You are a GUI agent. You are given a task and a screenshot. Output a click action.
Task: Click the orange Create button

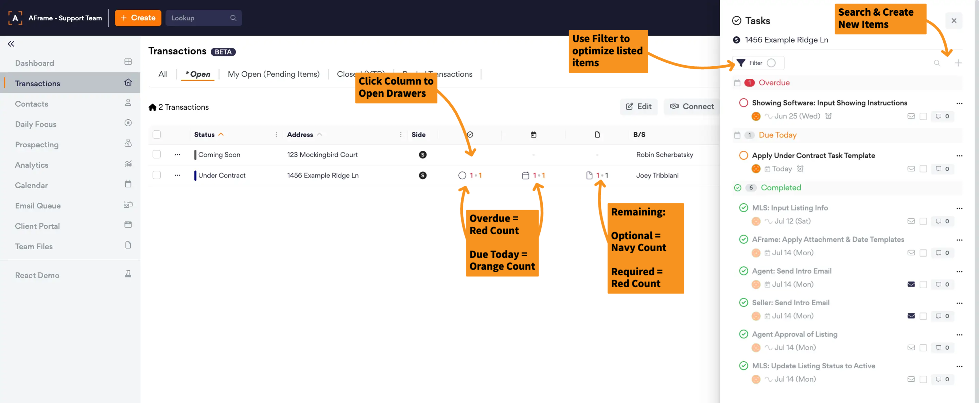click(x=138, y=18)
